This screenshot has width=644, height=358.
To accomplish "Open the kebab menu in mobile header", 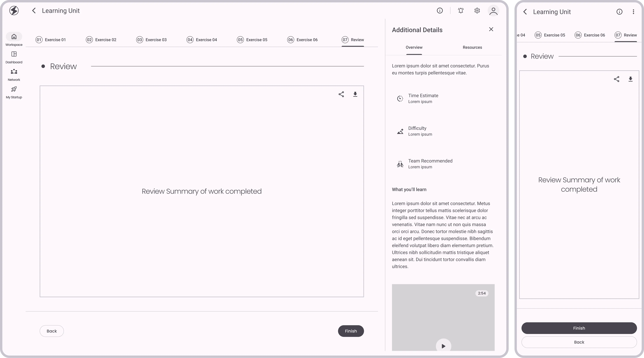I will coord(633,12).
